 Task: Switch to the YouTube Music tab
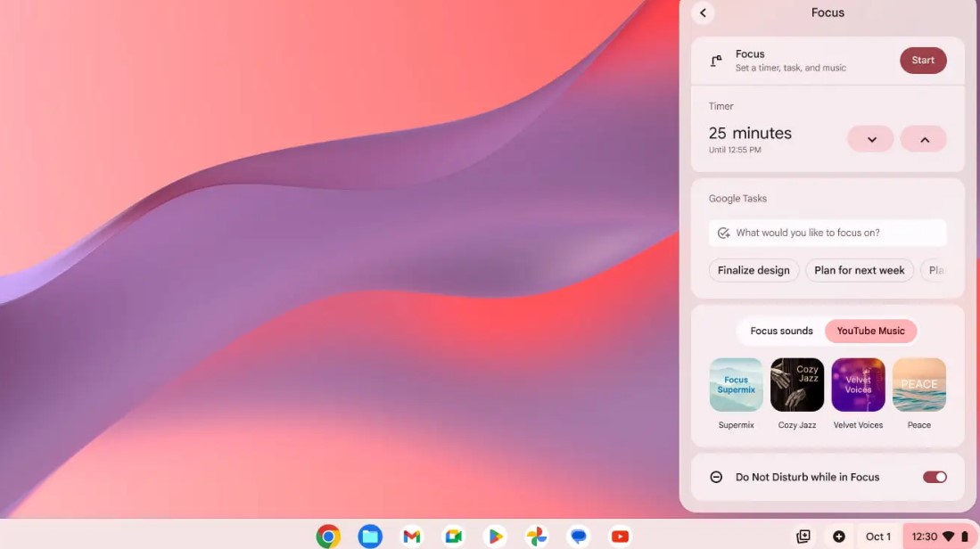870,331
